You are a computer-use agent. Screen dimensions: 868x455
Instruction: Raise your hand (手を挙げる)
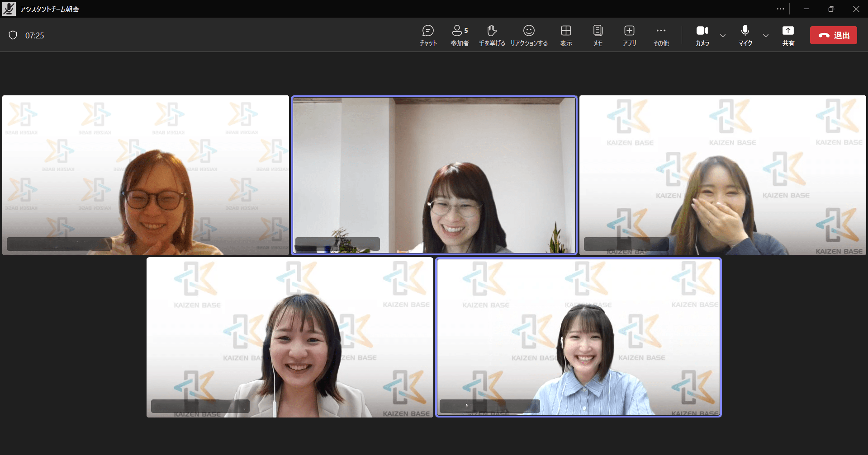pos(492,35)
